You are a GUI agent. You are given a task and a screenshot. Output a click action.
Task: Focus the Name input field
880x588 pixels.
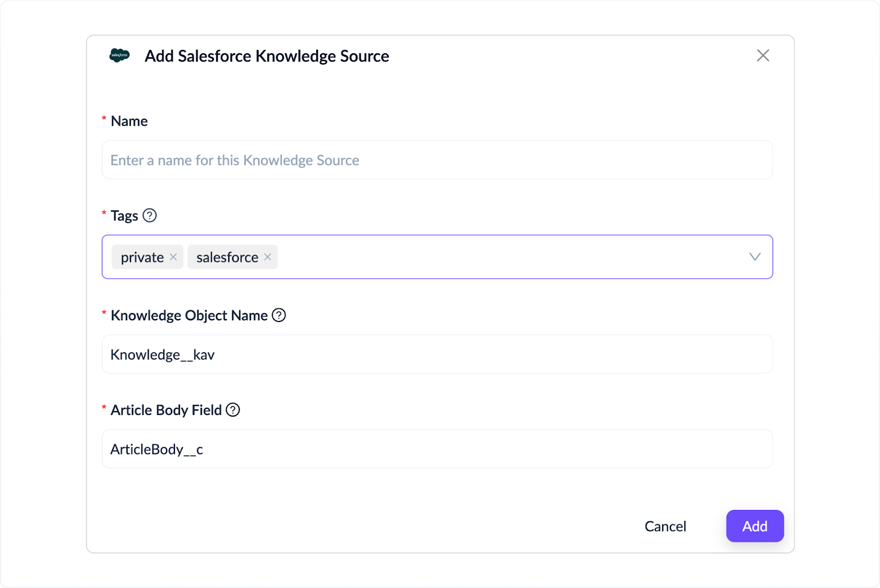coord(437,160)
